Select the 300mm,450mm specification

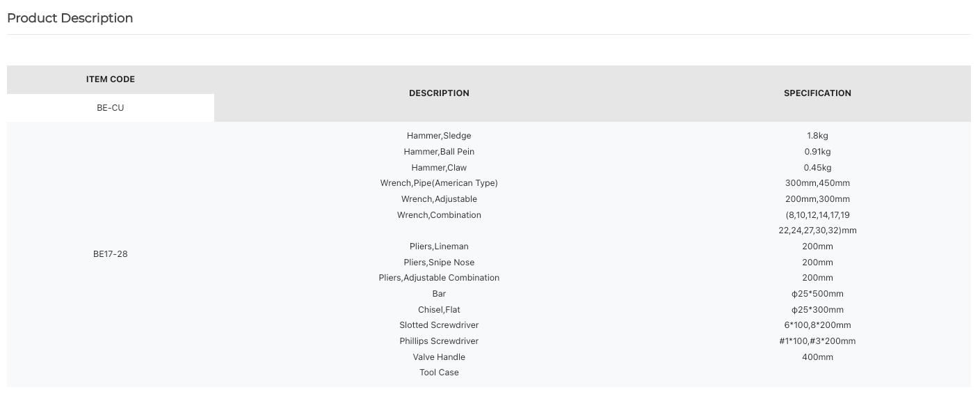[817, 183]
